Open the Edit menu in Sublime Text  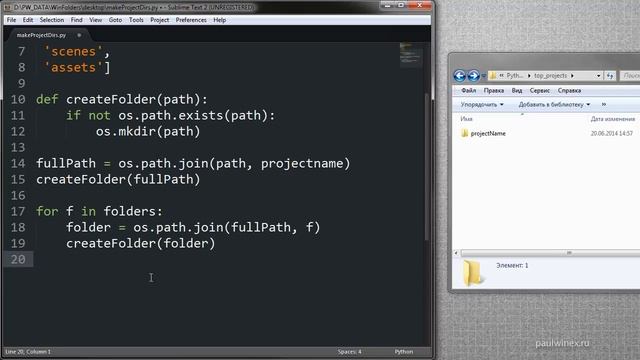[28, 20]
